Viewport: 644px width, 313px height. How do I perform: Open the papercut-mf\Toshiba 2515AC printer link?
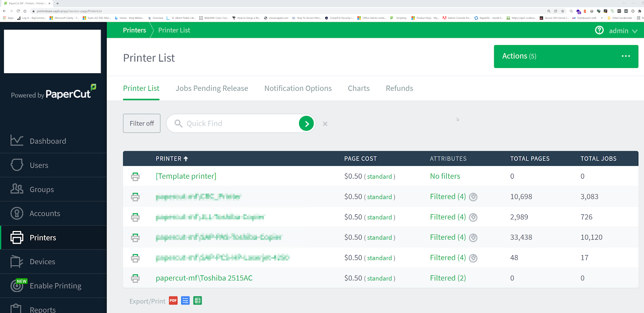[204, 278]
